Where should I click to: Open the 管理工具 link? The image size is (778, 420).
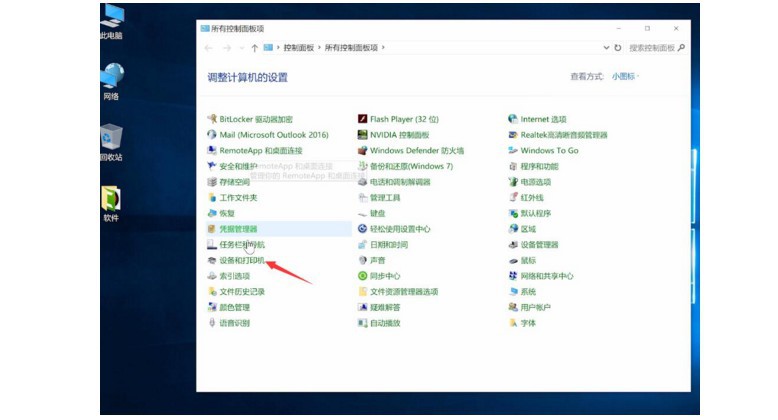(x=385, y=198)
